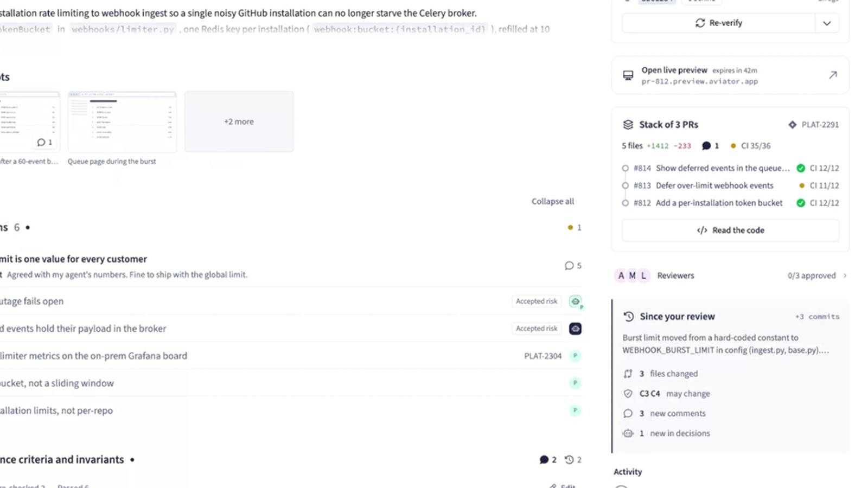Click the green agent icon on fails open row

[x=575, y=301]
